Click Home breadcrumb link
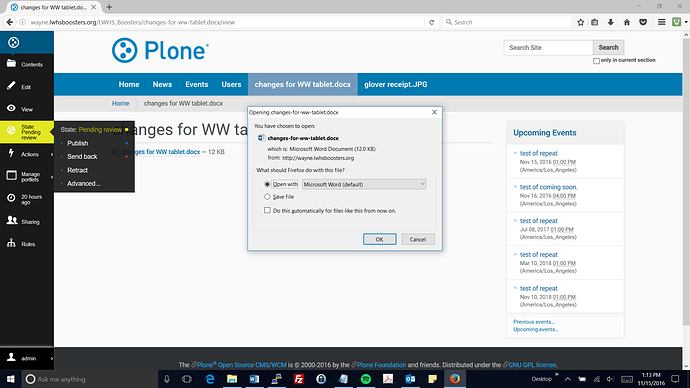690x388 pixels. point(121,103)
